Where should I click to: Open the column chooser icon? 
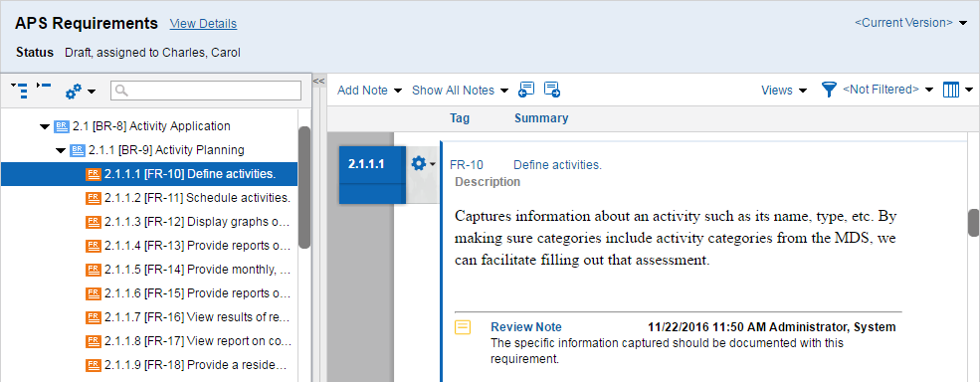click(957, 91)
